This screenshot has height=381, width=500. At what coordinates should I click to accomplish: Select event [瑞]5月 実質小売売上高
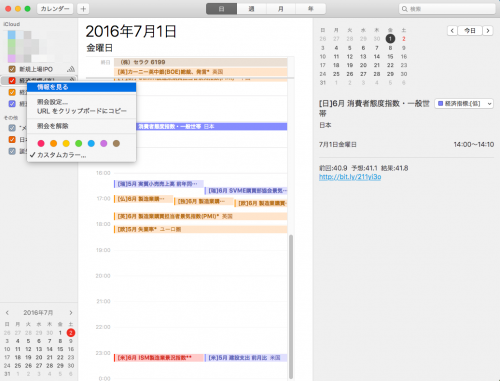(x=159, y=184)
